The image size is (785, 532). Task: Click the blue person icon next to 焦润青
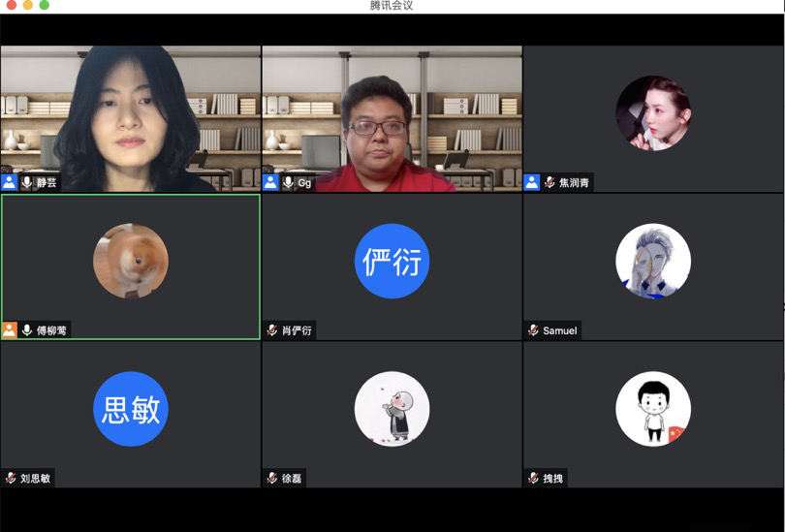pos(532,182)
